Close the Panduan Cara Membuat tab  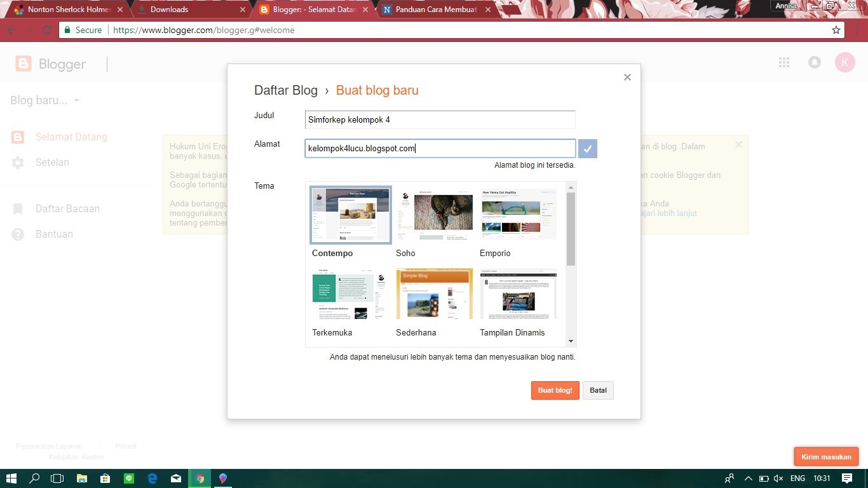coord(487,10)
